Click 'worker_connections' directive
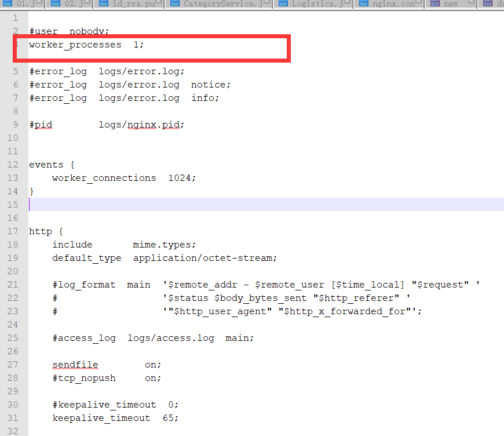The height and width of the screenshot is (436, 504). [x=104, y=178]
